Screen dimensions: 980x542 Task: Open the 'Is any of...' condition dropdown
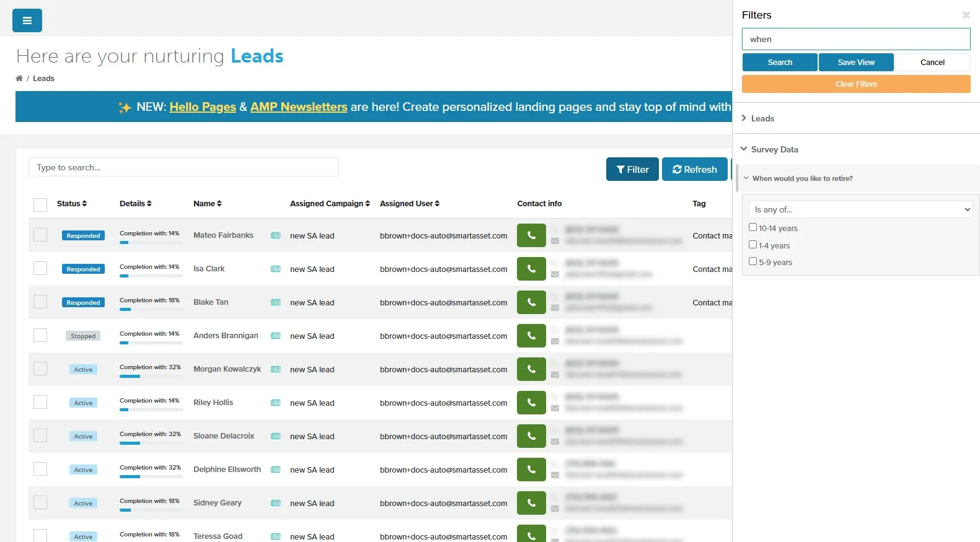click(860, 209)
